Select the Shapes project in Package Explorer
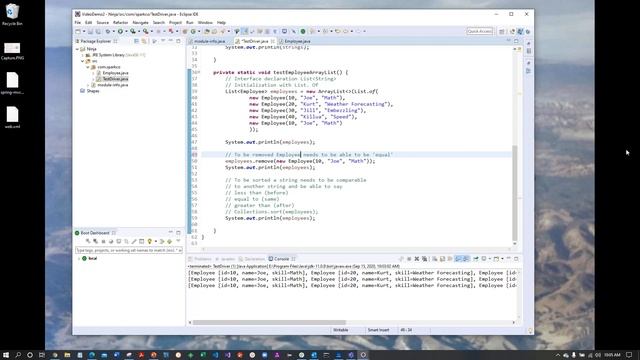The width and height of the screenshot is (640, 360). click(x=90, y=91)
